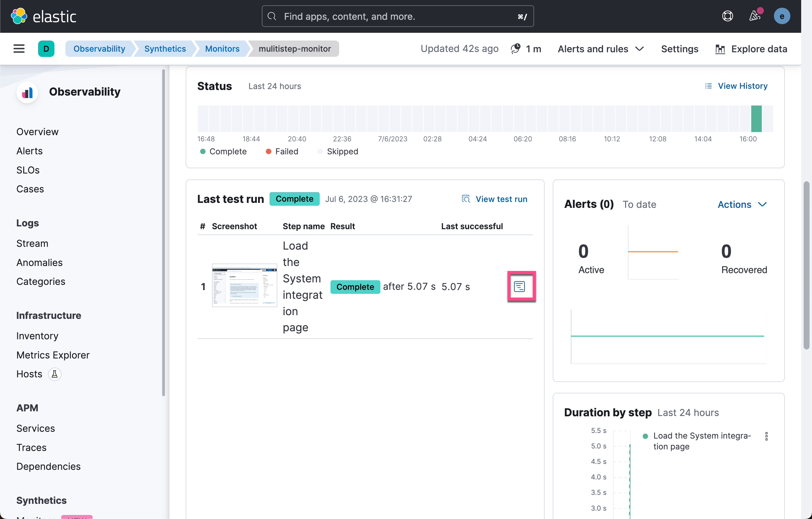812x519 pixels.
Task: Open the help menu lifebuoy icon
Action: (x=727, y=16)
